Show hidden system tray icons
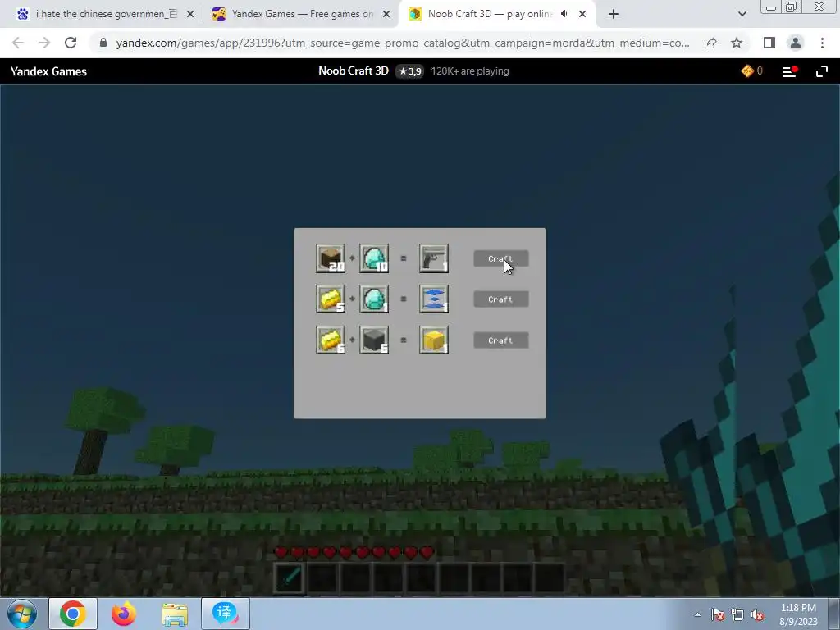Screen dimensions: 840x630 697,614
